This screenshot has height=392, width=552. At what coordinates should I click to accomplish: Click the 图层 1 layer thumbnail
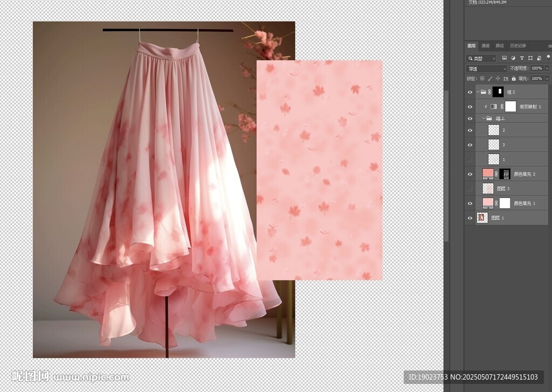[x=482, y=218]
